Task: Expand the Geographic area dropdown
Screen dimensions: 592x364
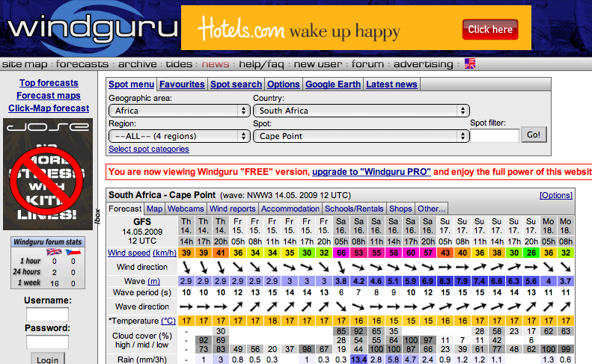Action: coord(179,111)
